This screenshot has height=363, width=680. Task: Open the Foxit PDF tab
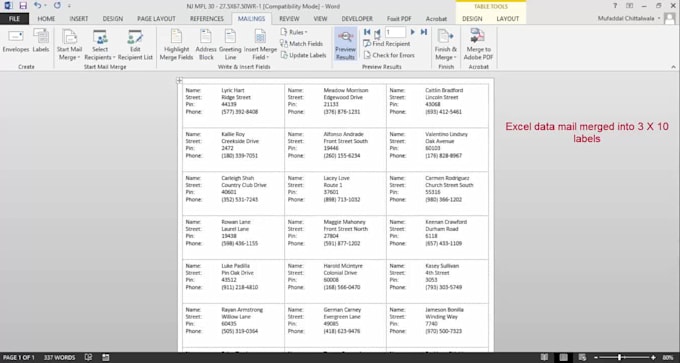click(399, 19)
